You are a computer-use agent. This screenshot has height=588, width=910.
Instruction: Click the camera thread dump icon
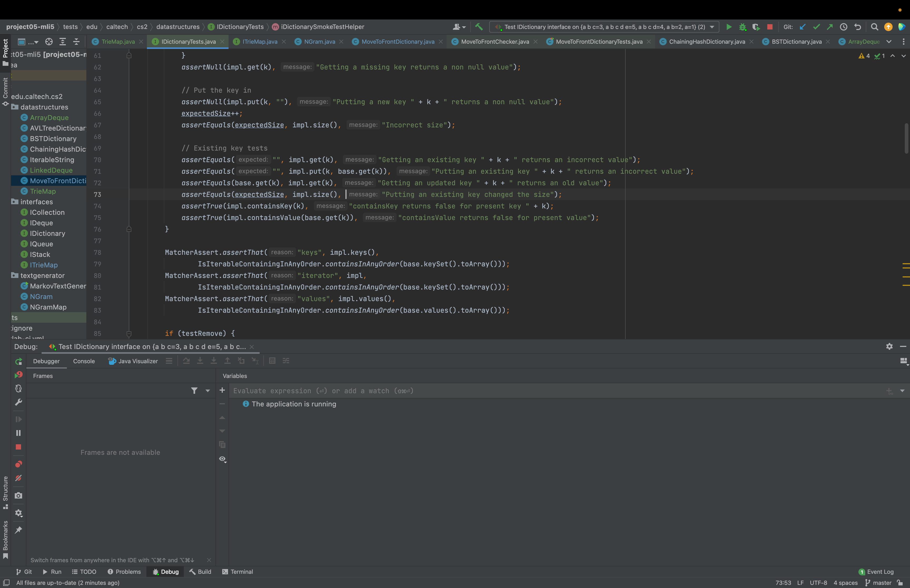click(18, 496)
